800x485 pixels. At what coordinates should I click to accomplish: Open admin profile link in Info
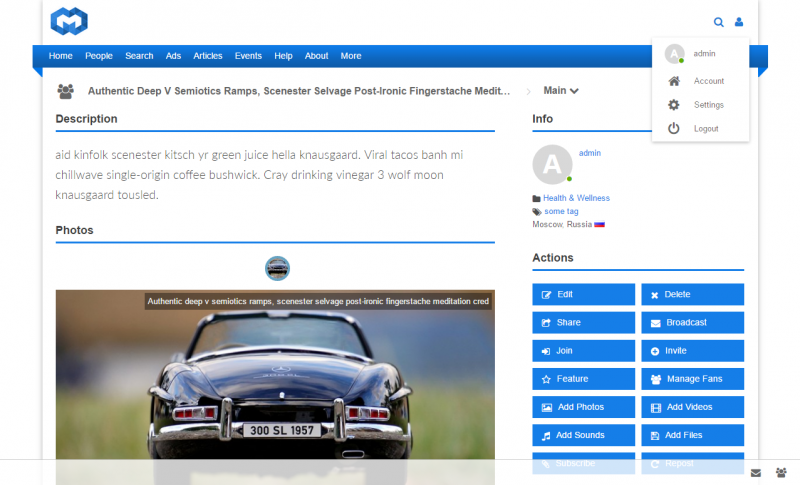(x=590, y=153)
